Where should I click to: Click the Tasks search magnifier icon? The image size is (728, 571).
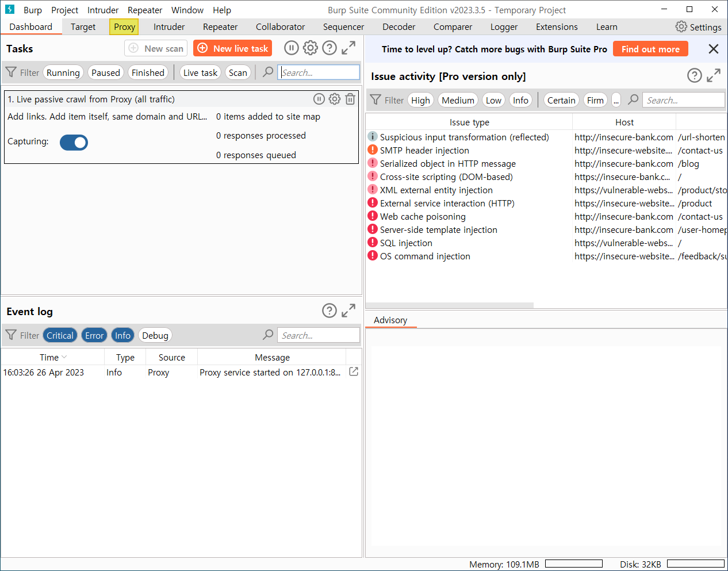click(x=268, y=72)
